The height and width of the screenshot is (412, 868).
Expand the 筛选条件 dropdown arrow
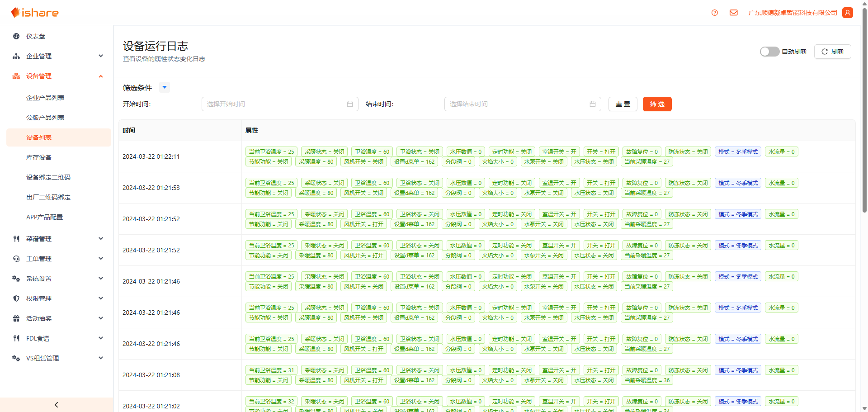coord(165,87)
